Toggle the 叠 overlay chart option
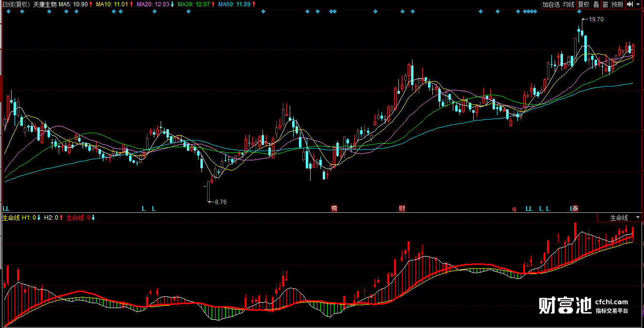 pos(596,4)
